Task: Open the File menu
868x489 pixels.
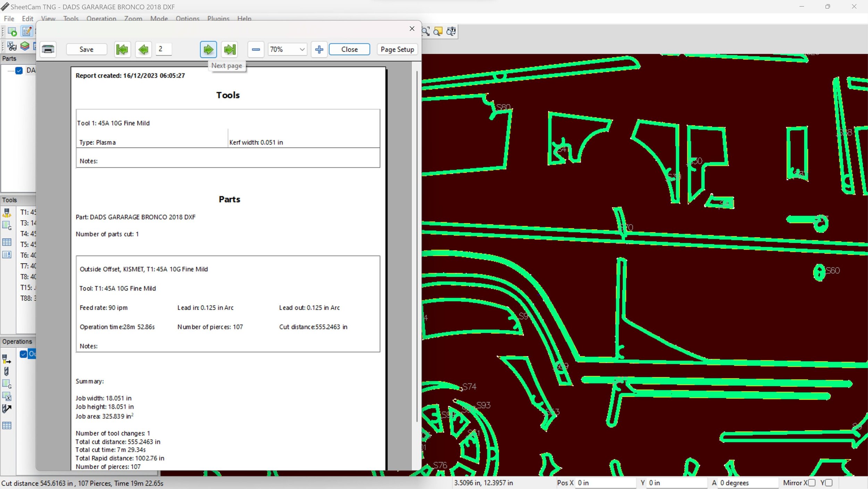Action: 9,18
